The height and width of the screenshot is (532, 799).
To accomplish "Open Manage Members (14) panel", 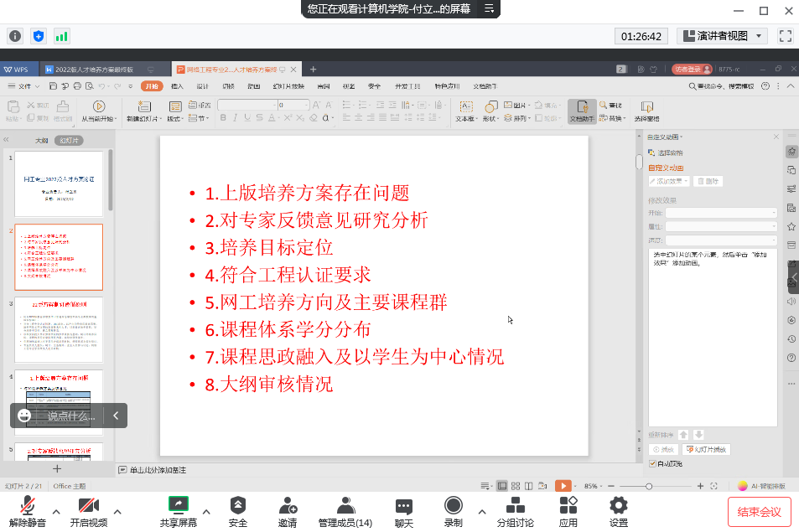I will [345, 505].
